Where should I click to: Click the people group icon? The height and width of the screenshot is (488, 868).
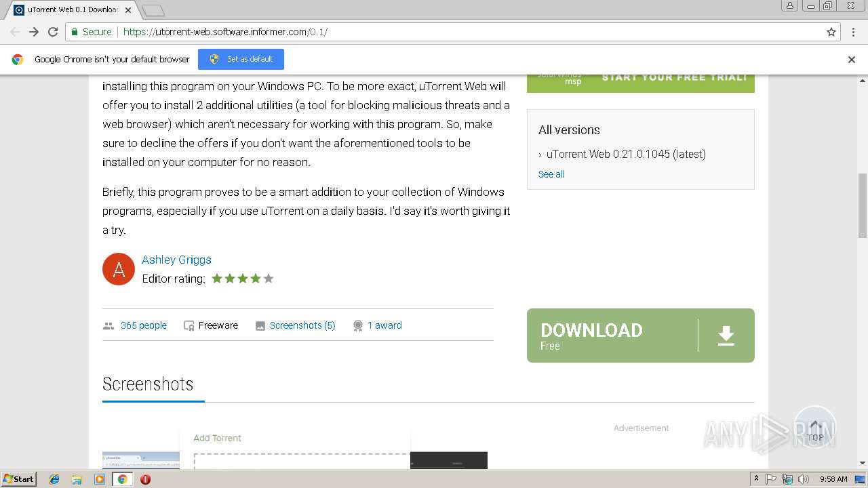(108, 326)
